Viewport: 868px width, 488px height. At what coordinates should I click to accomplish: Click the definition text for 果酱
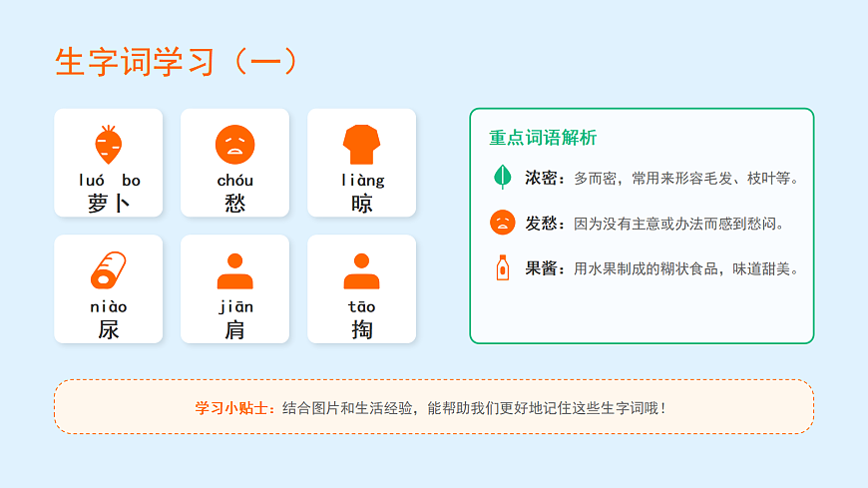686,268
